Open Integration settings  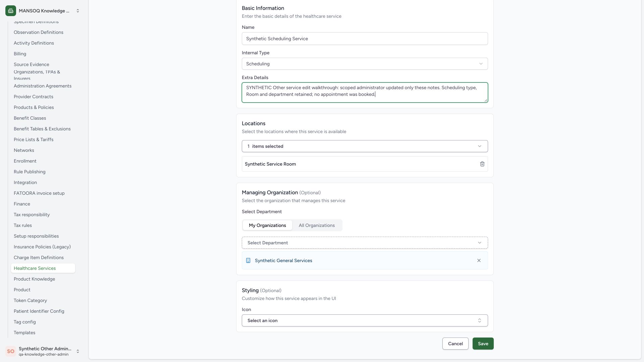[x=25, y=182]
